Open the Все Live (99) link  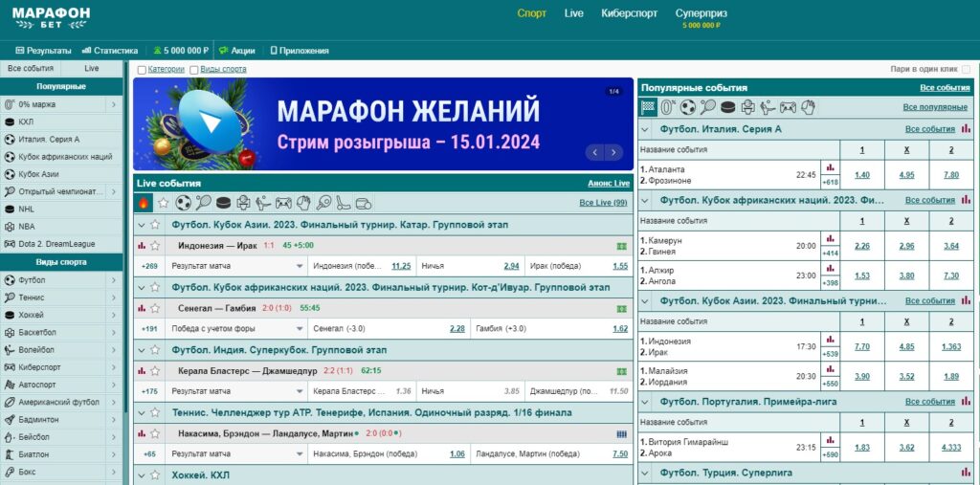coord(603,203)
